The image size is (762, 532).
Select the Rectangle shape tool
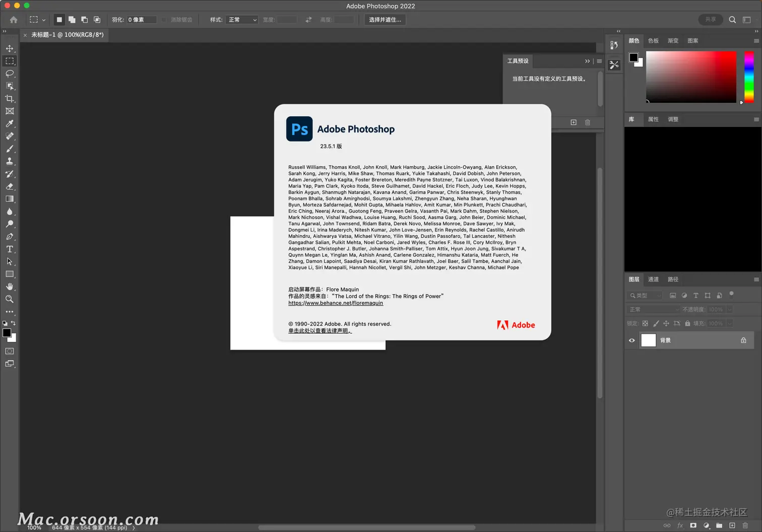tap(10, 274)
